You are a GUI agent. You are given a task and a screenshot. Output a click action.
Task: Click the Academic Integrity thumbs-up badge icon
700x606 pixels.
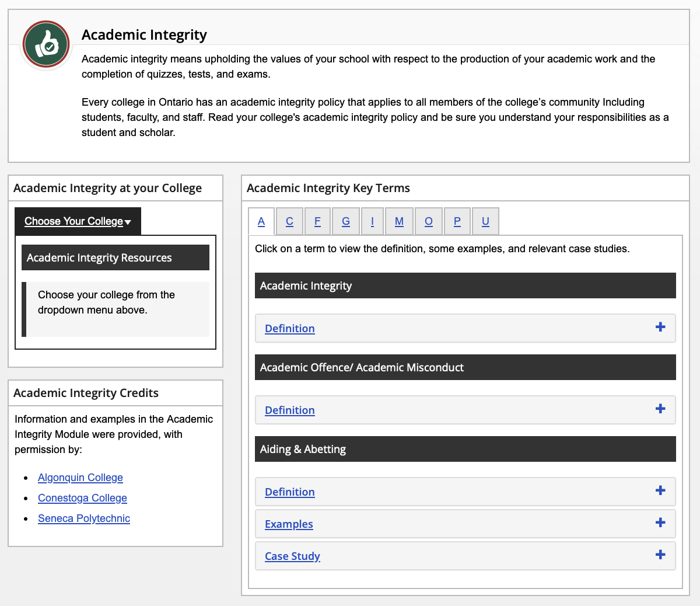click(46, 44)
